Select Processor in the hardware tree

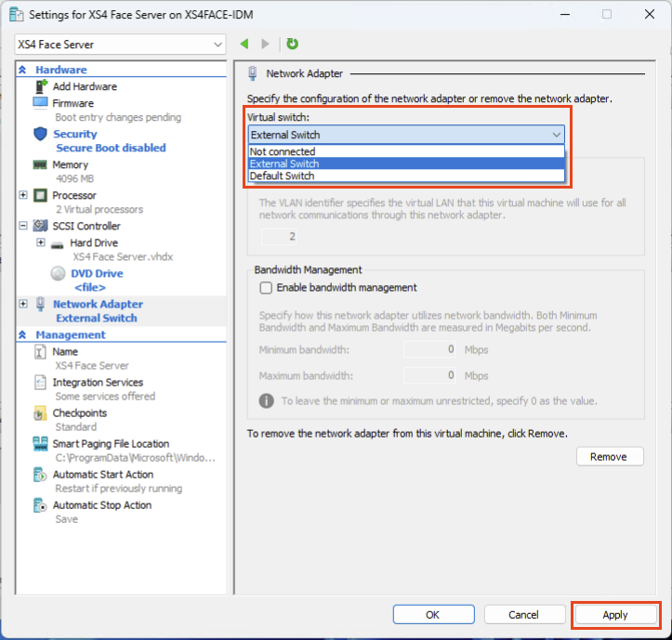click(x=74, y=195)
